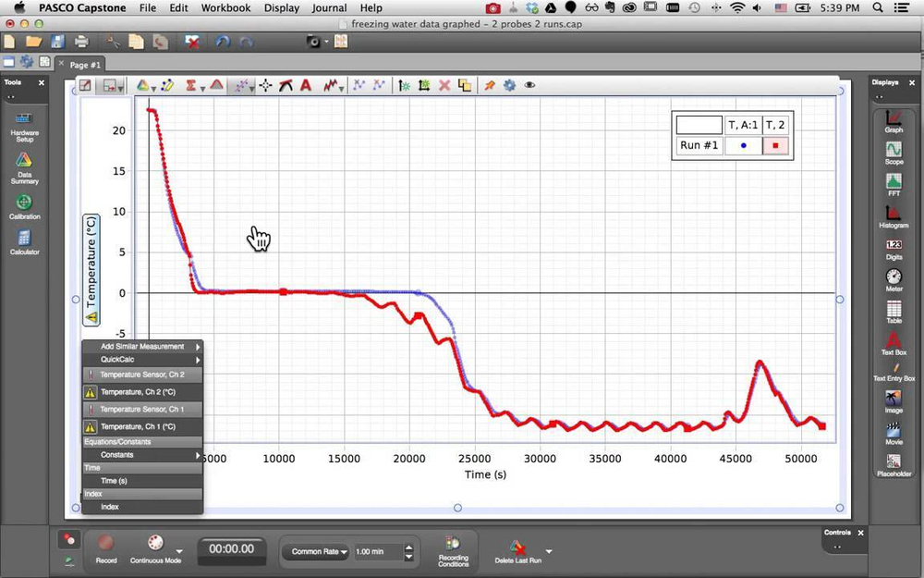The width and height of the screenshot is (924, 578).
Task: Choose Temperature, Ch 1 (°C) from popup menu
Action: pyautogui.click(x=138, y=427)
